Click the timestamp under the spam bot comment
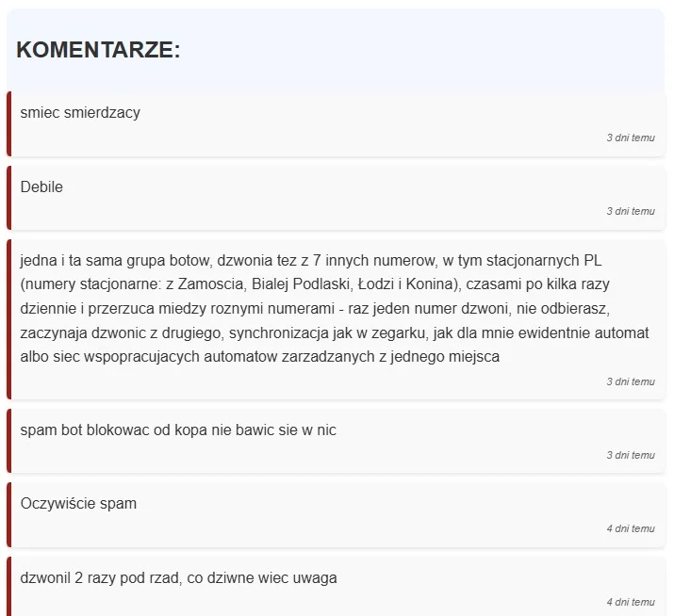 click(x=631, y=455)
